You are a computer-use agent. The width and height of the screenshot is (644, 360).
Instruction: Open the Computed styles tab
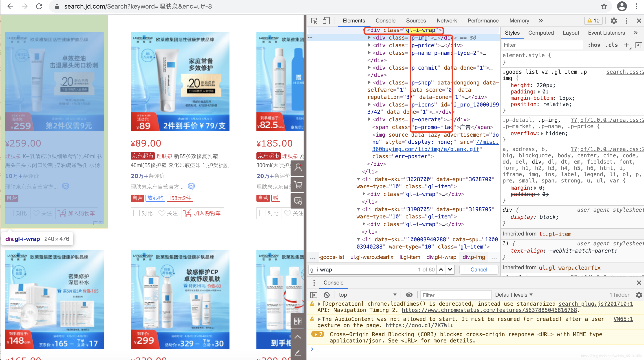click(x=541, y=33)
